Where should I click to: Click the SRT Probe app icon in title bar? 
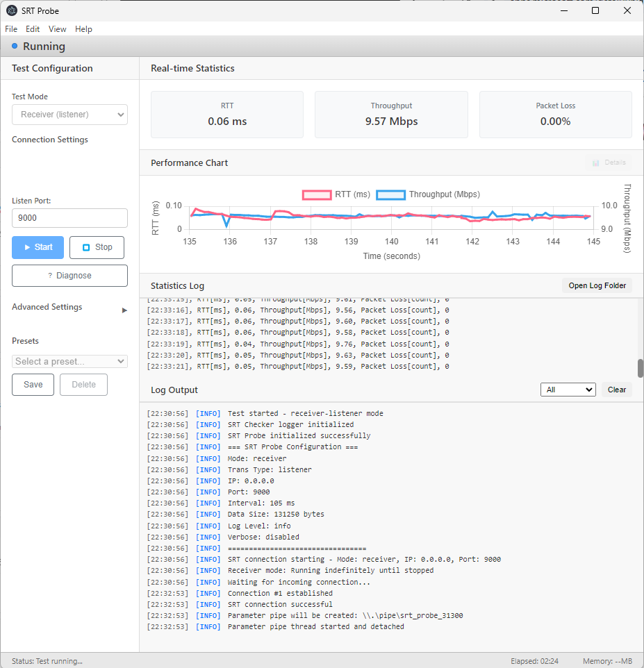[12, 10]
